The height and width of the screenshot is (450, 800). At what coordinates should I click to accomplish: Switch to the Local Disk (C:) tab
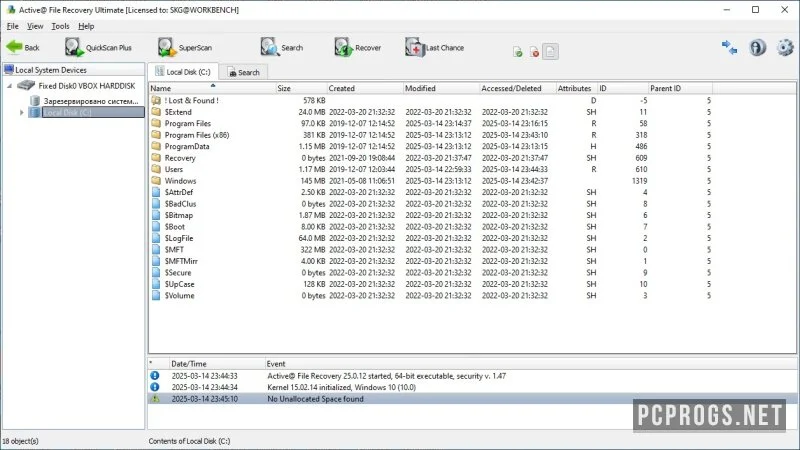tap(183, 72)
